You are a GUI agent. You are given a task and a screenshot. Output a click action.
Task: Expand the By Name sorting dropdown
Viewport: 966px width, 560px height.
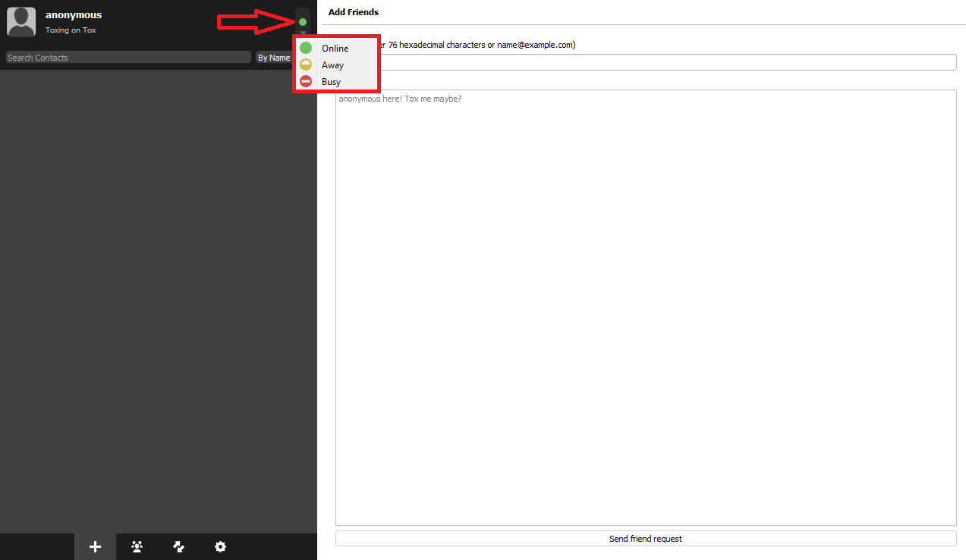point(273,58)
